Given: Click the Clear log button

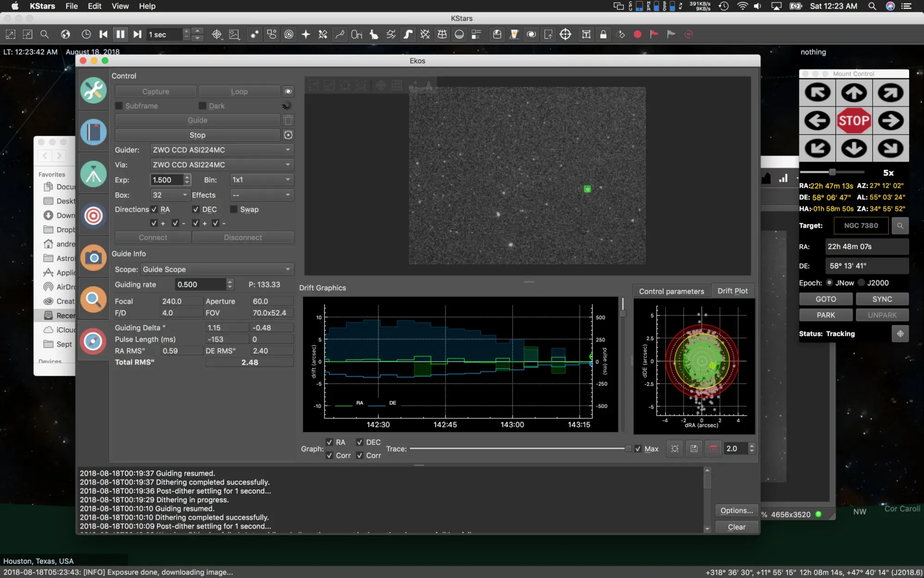Looking at the screenshot, I should 736,527.
